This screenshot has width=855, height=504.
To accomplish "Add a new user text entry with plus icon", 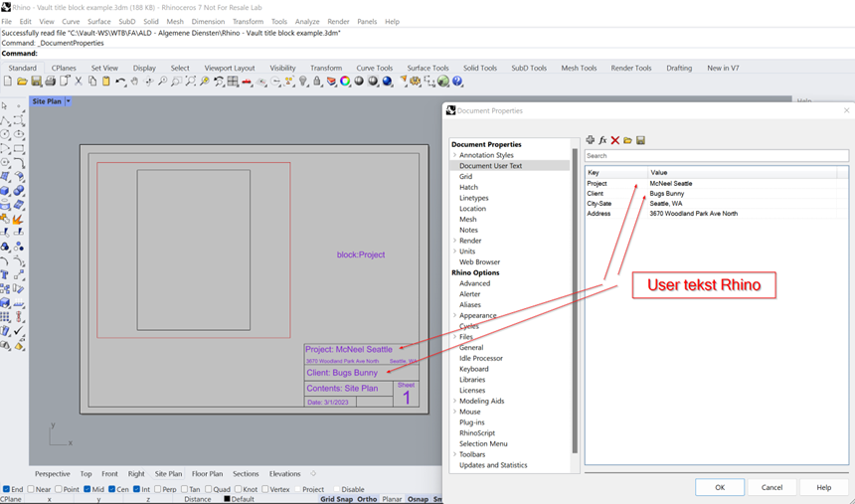I will 590,140.
